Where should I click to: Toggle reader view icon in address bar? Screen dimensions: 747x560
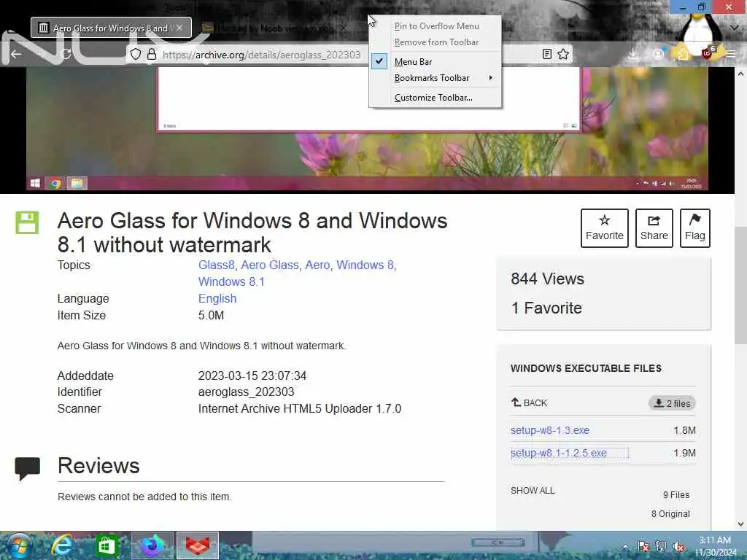tap(547, 54)
